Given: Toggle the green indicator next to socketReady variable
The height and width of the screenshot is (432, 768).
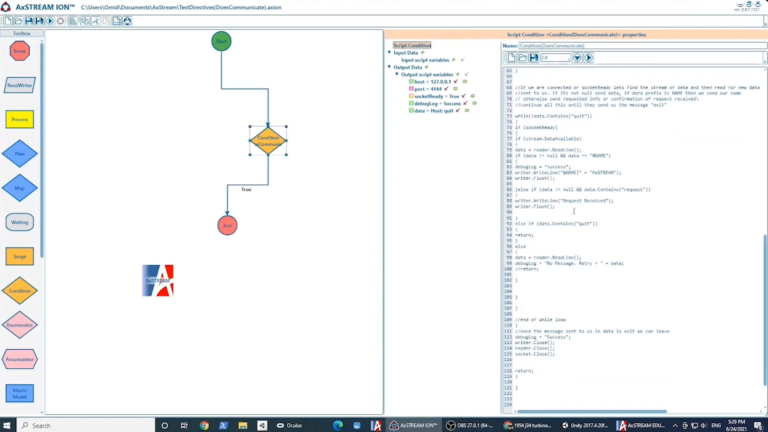Looking at the screenshot, I should (473, 96).
